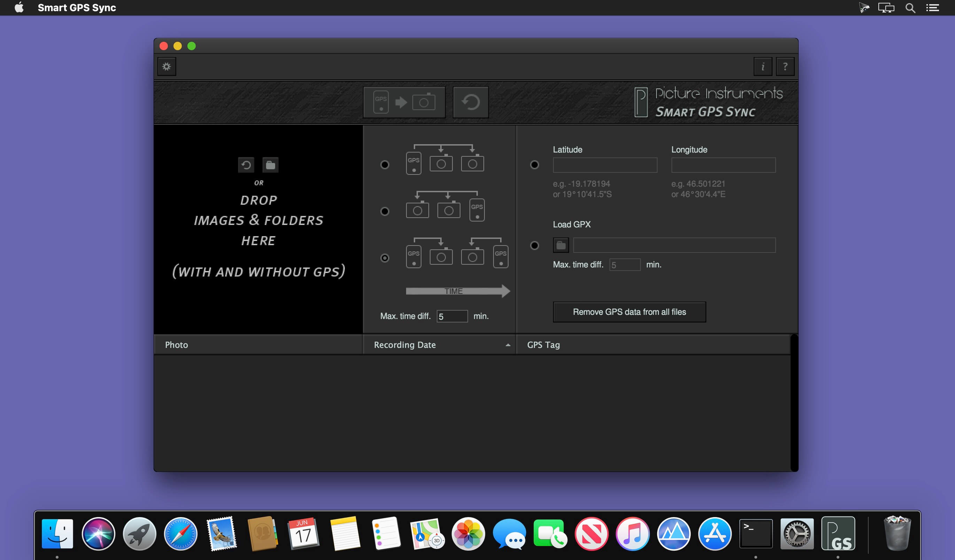Image resolution: width=955 pixels, height=560 pixels.
Task: Click the folder icon under Load GPX
Action: [560, 246]
